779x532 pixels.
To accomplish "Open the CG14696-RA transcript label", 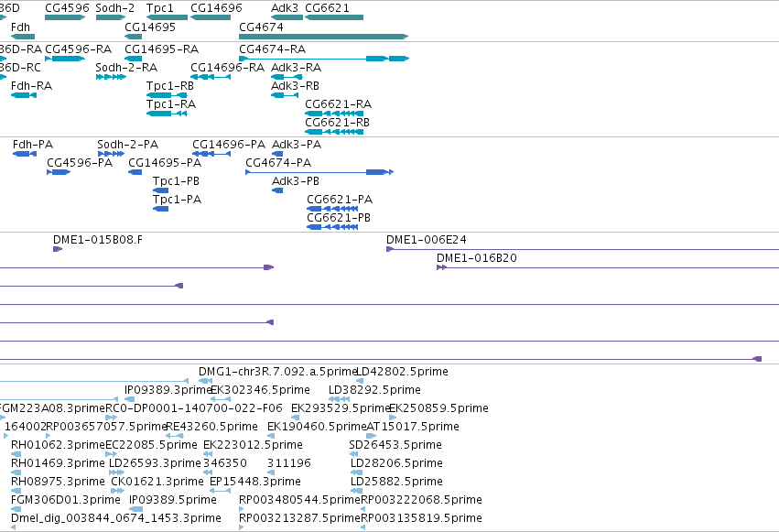I will click(227, 68).
